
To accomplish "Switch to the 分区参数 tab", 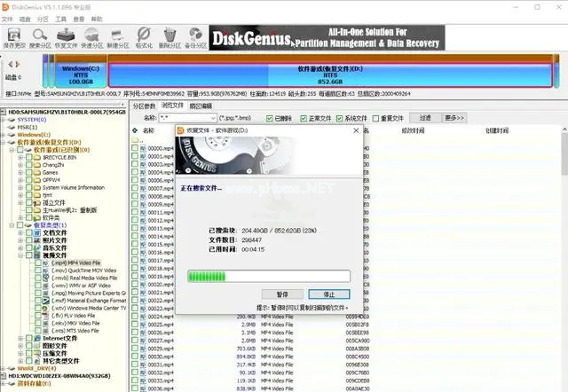I will (144, 106).
